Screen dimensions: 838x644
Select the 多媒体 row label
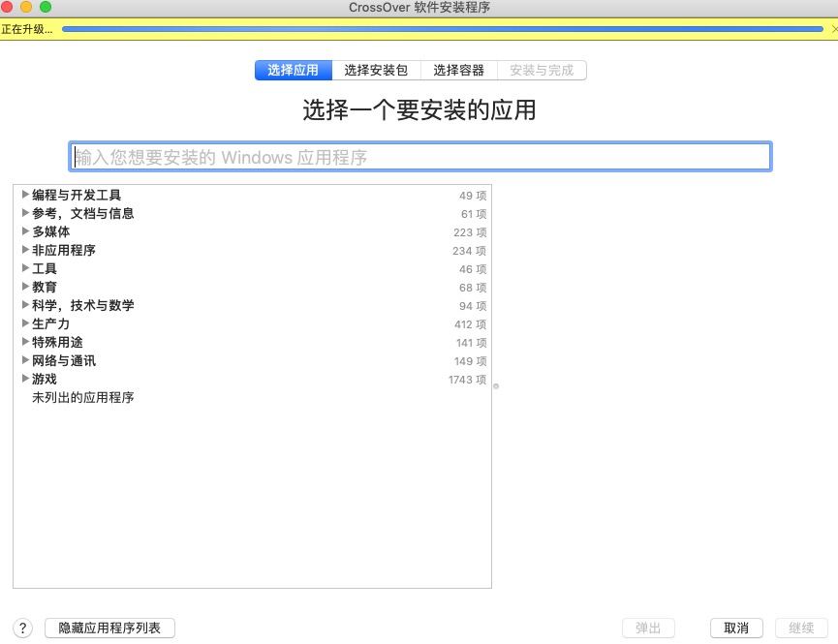click(50, 231)
